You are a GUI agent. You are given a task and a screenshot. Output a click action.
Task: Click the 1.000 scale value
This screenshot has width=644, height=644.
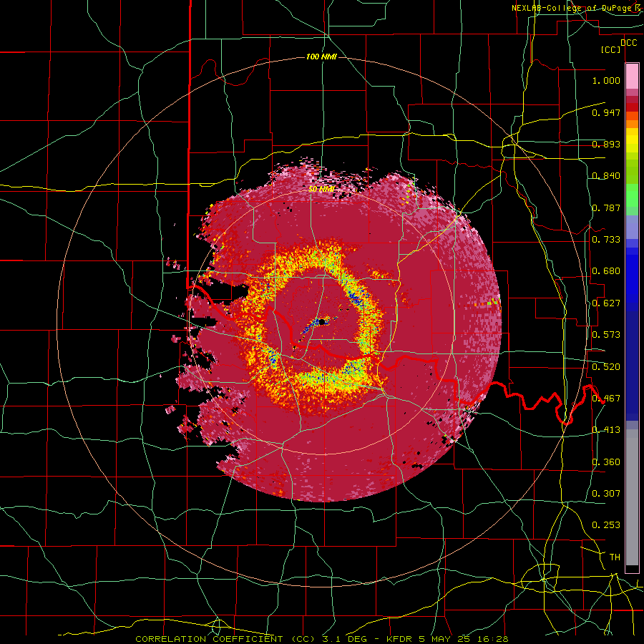pyautogui.click(x=606, y=80)
